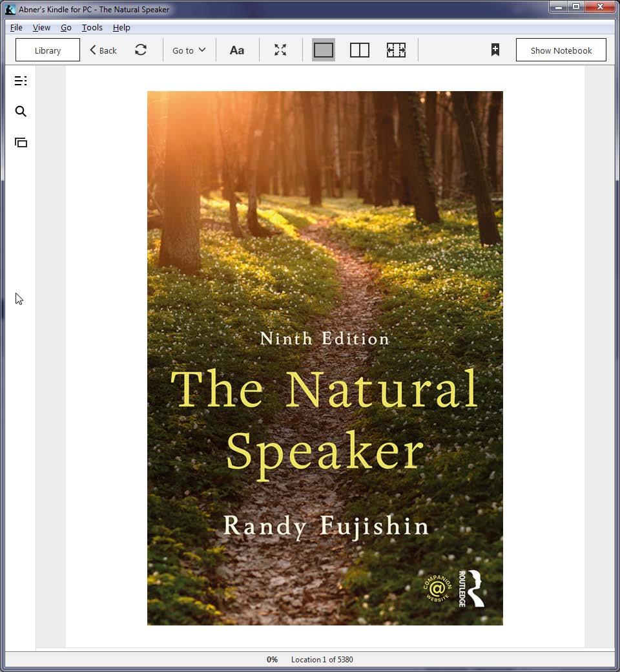Return to the Library

pos(48,50)
